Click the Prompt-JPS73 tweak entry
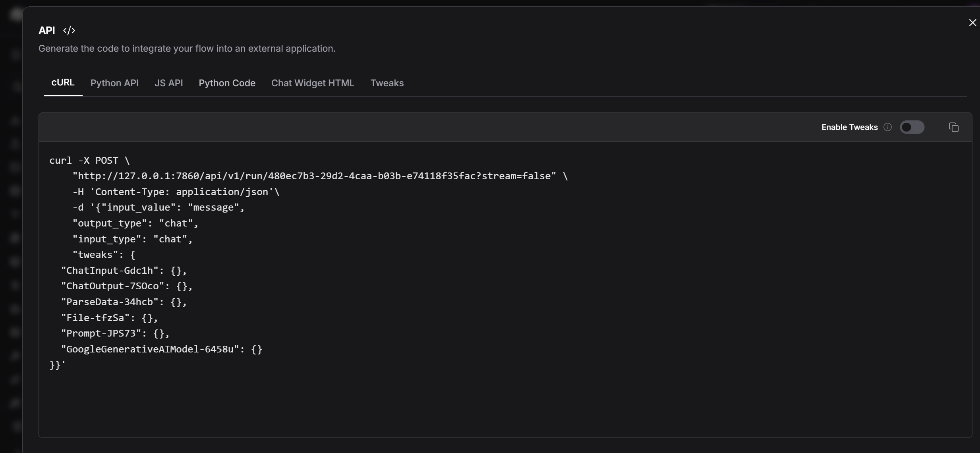Viewport: 980px width, 453px height. point(115,333)
